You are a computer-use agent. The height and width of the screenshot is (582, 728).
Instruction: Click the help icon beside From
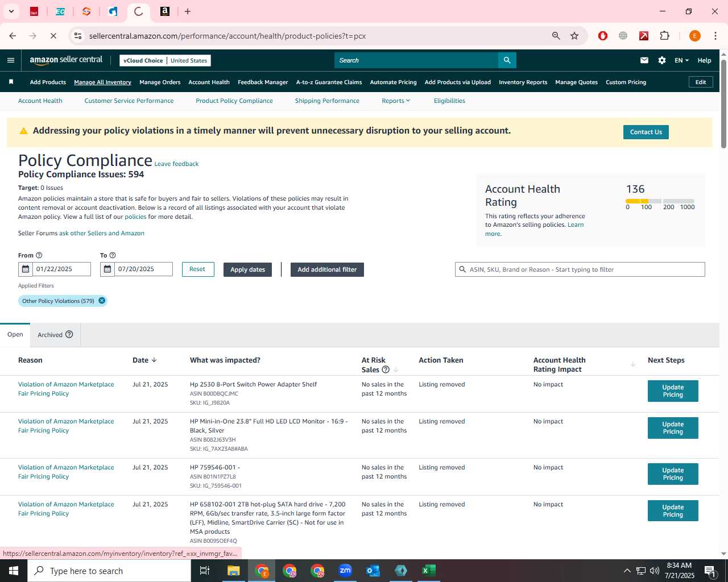point(39,255)
